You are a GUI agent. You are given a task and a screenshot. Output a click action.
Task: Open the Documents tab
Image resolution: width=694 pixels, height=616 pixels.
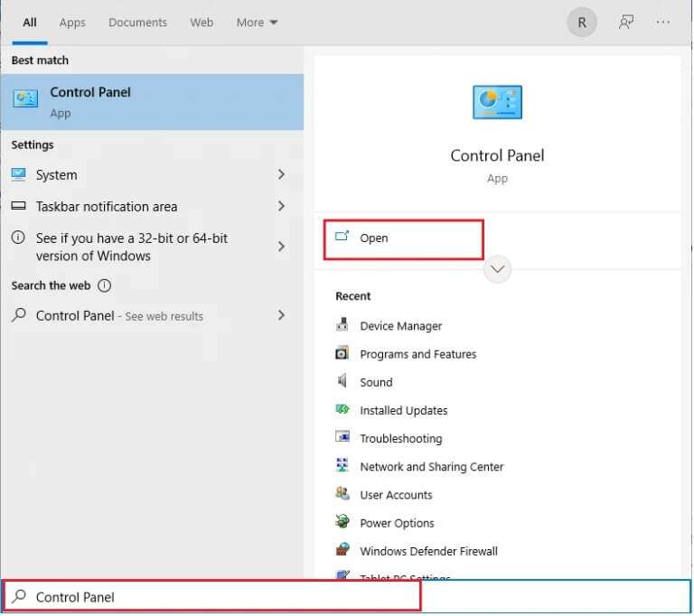[x=137, y=22]
